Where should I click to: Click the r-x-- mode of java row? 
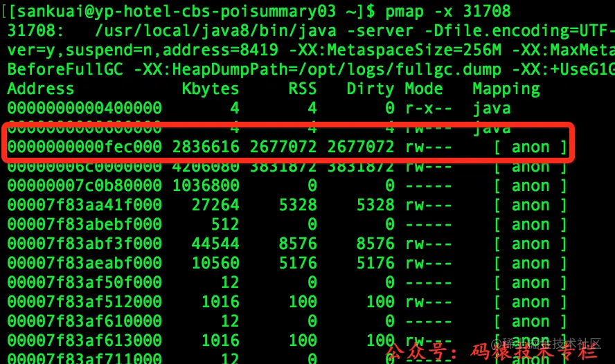point(428,108)
